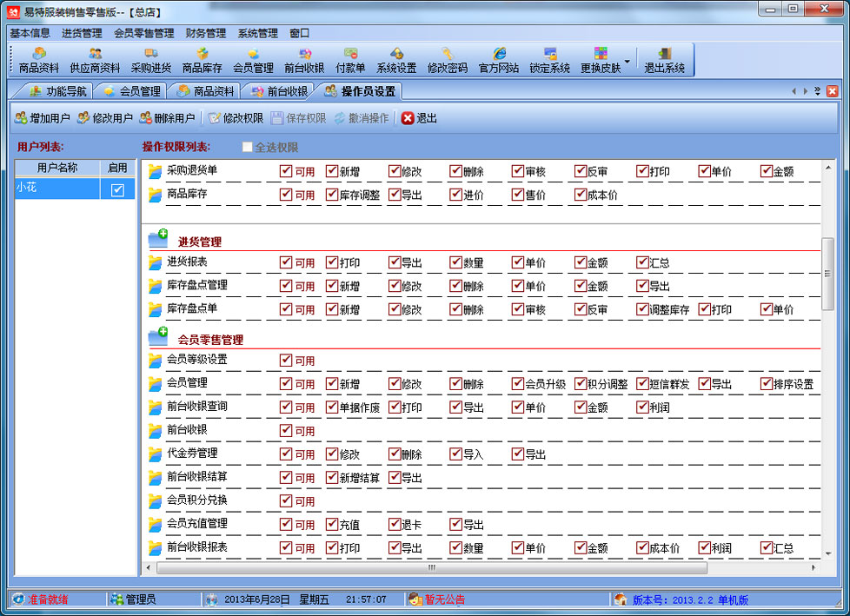Collapse the 进货管理 permission group
850x616 pixels.
tap(158, 238)
